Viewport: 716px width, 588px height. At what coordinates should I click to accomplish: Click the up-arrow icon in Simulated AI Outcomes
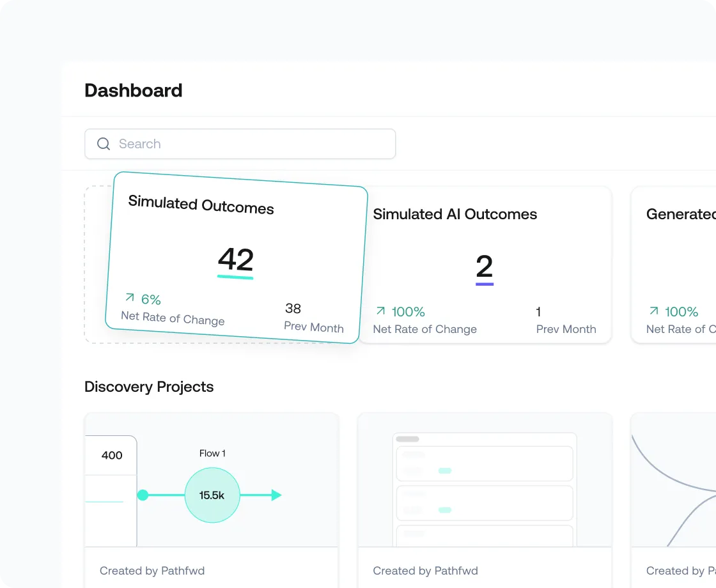(380, 311)
